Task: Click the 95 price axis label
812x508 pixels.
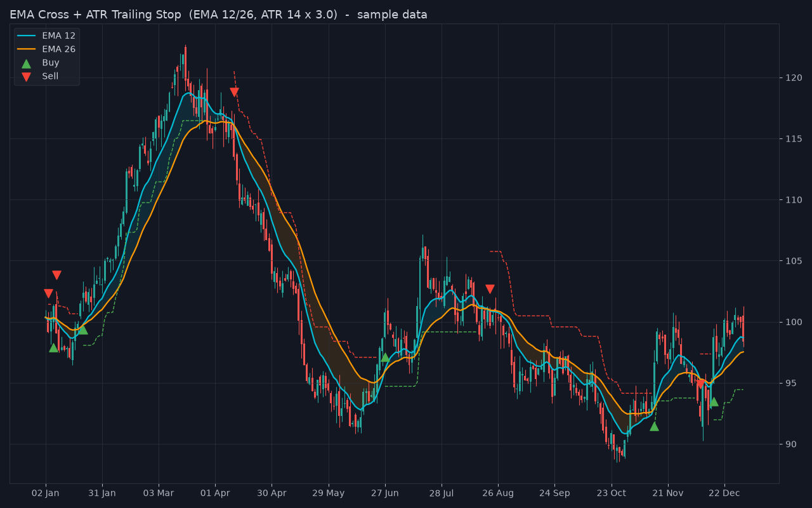Action: (x=792, y=383)
